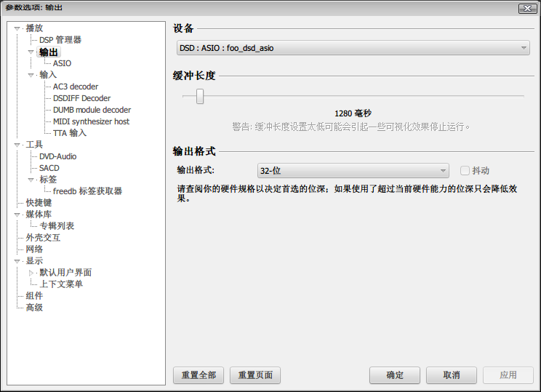The height and width of the screenshot is (392, 541).
Task: Select SACD in the tools section
Action: pos(49,168)
